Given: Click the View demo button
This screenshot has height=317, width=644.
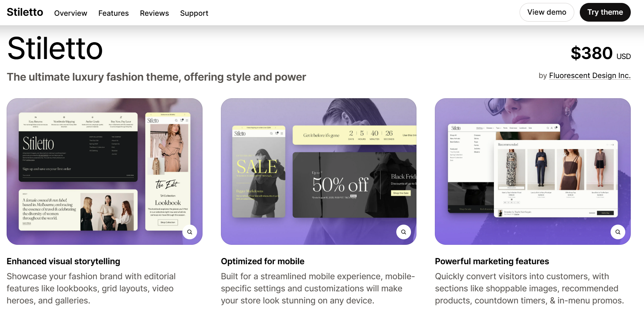Looking at the screenshot, I should (x=547, y=12).
